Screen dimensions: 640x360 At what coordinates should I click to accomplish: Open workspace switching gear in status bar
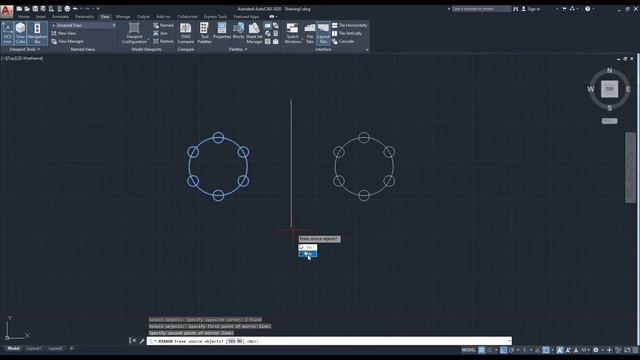pyautogui.click(x=596, y=350)
